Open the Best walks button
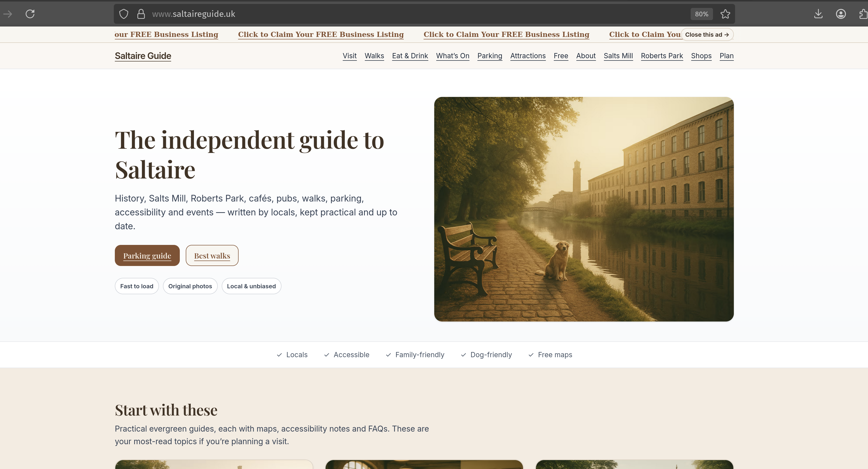The height and width of the screenshot is (469, 868). (212, 256)
